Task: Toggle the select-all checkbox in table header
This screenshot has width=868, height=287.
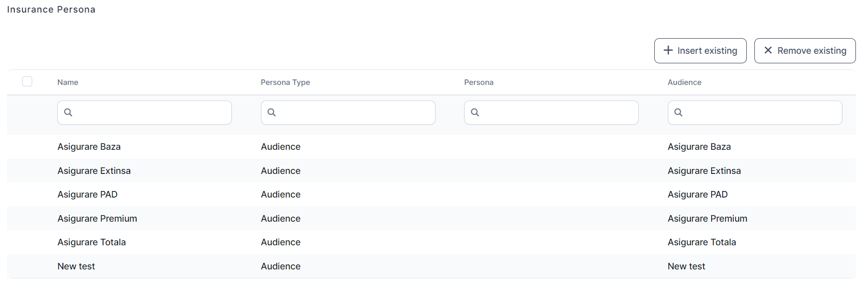Action: coord(27,81)
